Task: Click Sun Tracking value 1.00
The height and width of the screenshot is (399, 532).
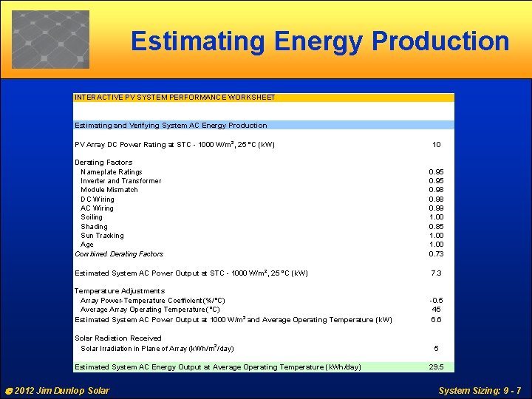Action: 436,236
